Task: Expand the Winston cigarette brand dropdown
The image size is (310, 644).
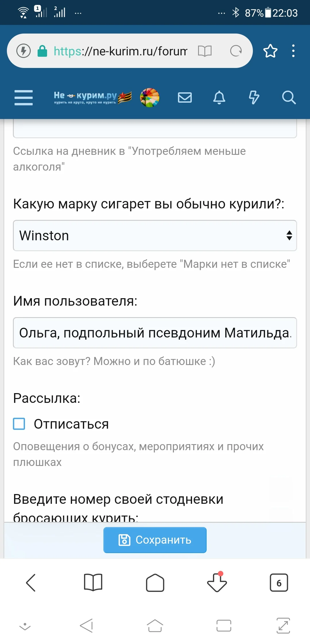Action: 155,236
